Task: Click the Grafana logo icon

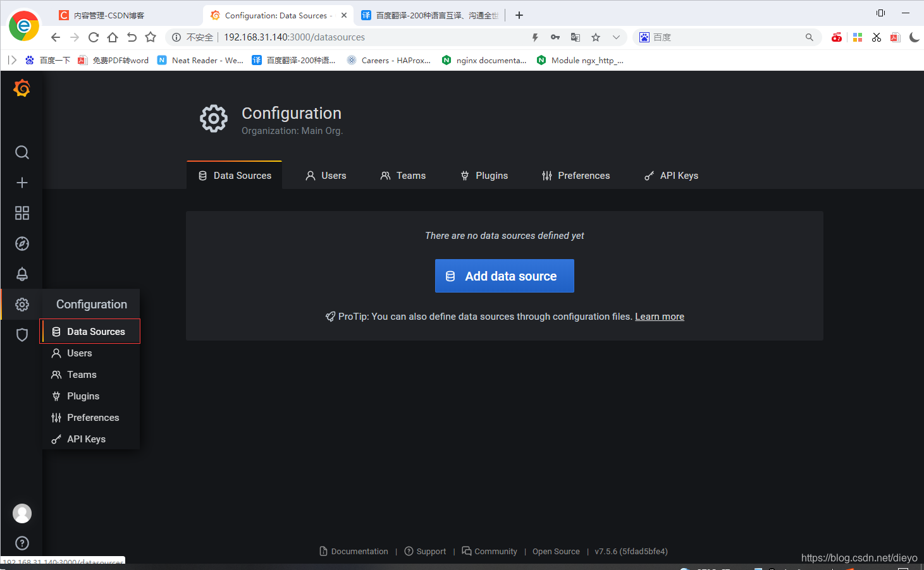Action: (x=22, y=88)
